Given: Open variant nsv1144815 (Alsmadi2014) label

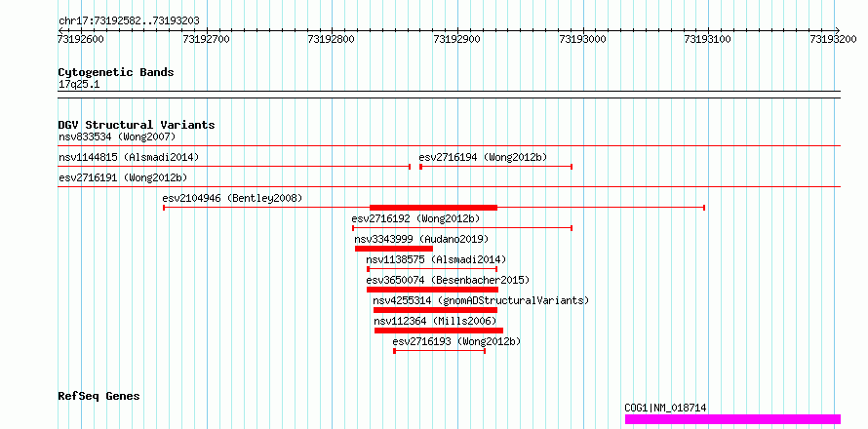Looking at the screenshot, I should tap(129, 157).
